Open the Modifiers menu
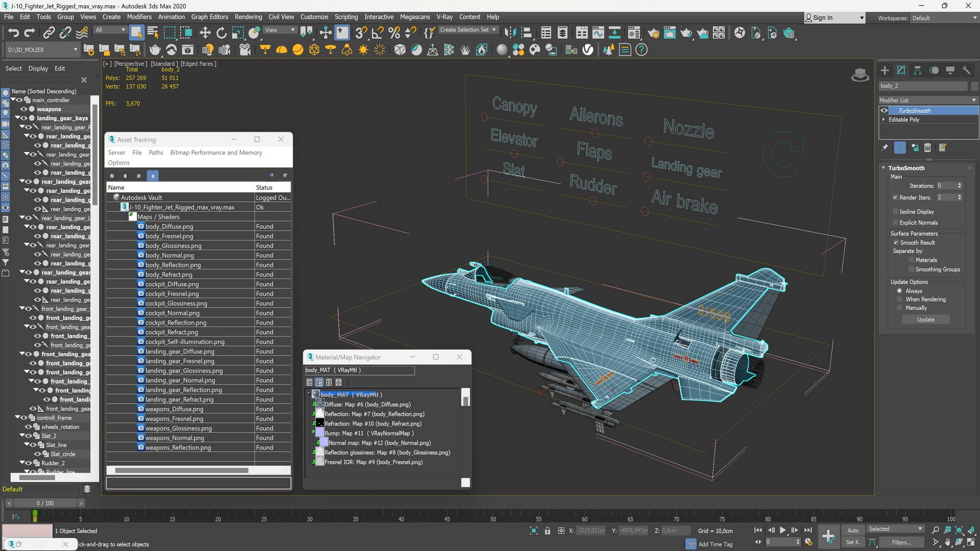 point(139,17)
